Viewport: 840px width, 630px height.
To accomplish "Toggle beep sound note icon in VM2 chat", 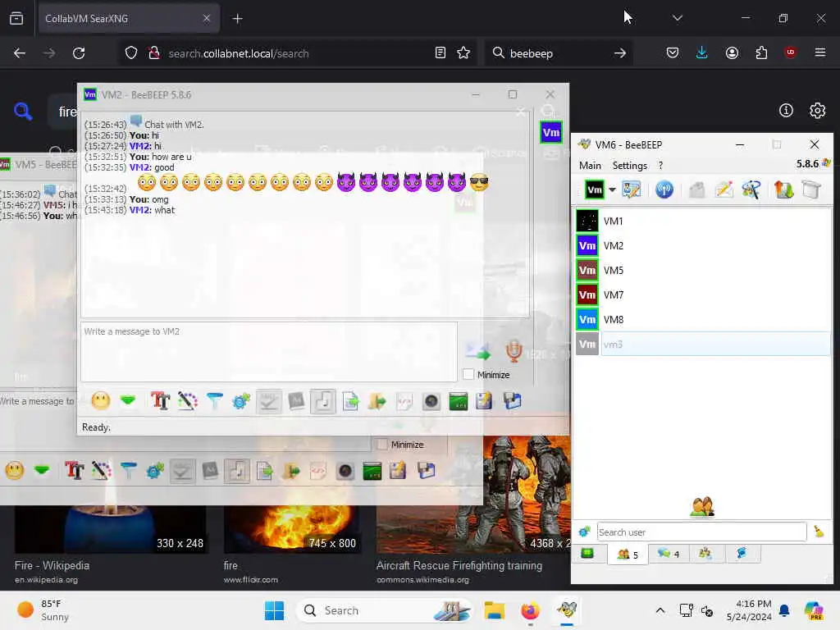I will 323,401.
